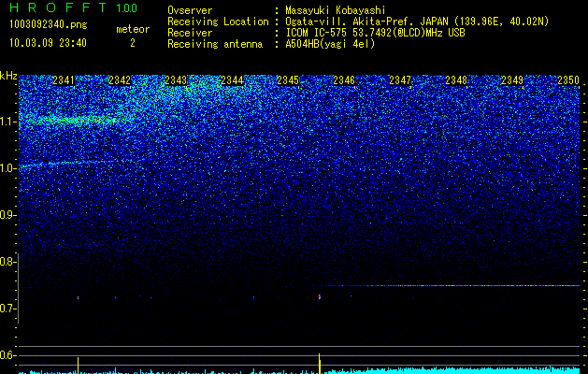Click the 2350 time marker
This screenshot has height=374, width=588.
point(568,80)
